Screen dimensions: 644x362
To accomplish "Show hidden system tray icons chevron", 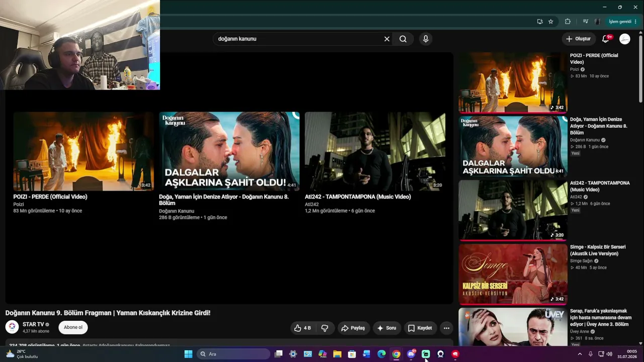I will click(x=580, y=354).
